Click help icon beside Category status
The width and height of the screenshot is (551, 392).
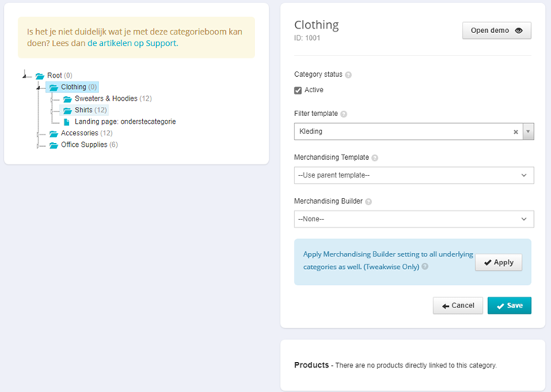pos(348,75)
